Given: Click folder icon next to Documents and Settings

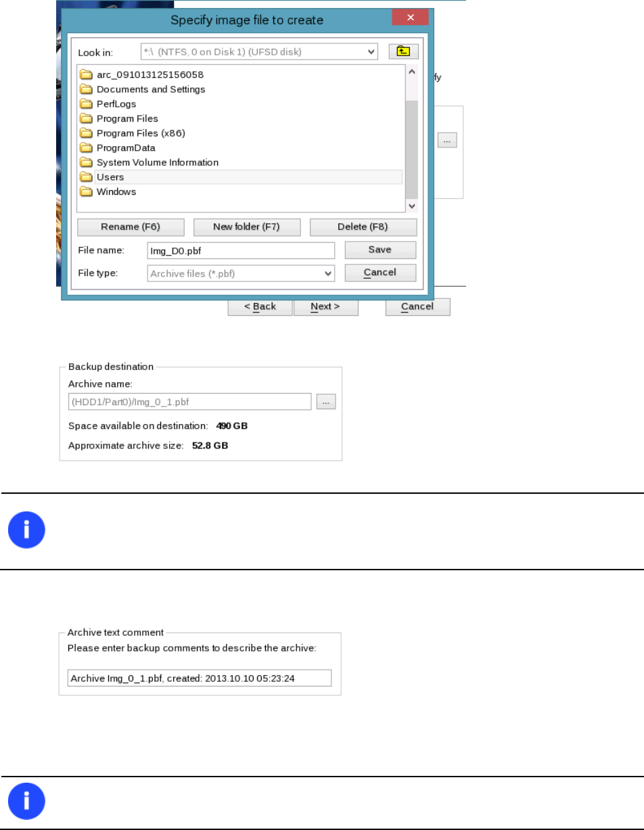Looking at the screenshot, I should coord(86,89).
